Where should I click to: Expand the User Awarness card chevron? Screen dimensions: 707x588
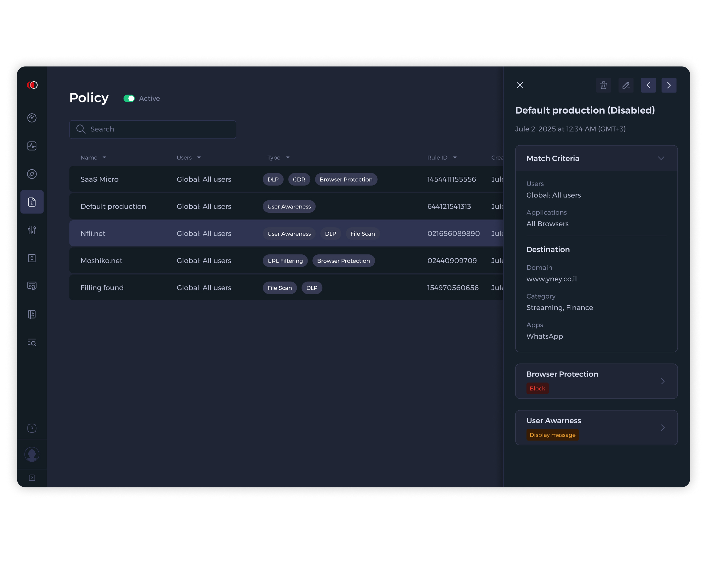(663, 428)
